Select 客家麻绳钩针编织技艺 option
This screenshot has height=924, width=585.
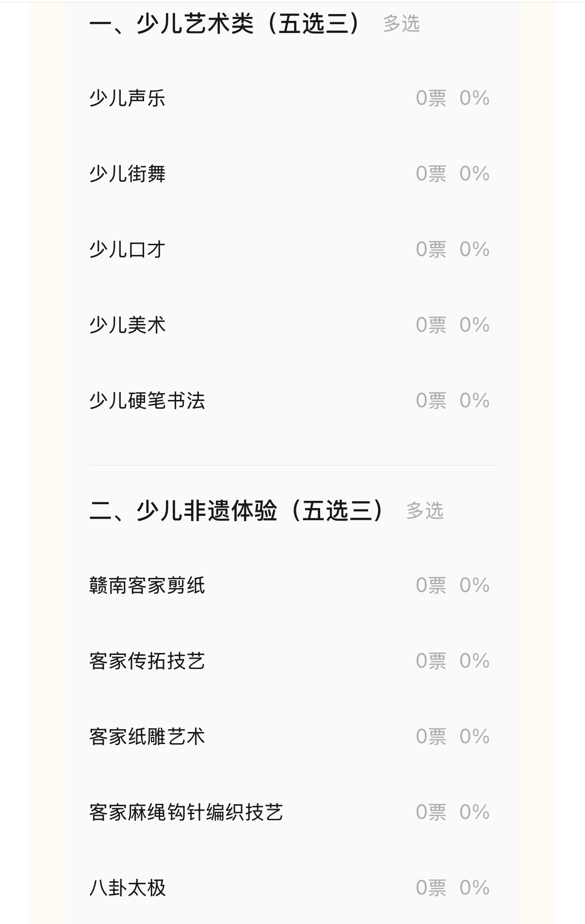[292, 812]
